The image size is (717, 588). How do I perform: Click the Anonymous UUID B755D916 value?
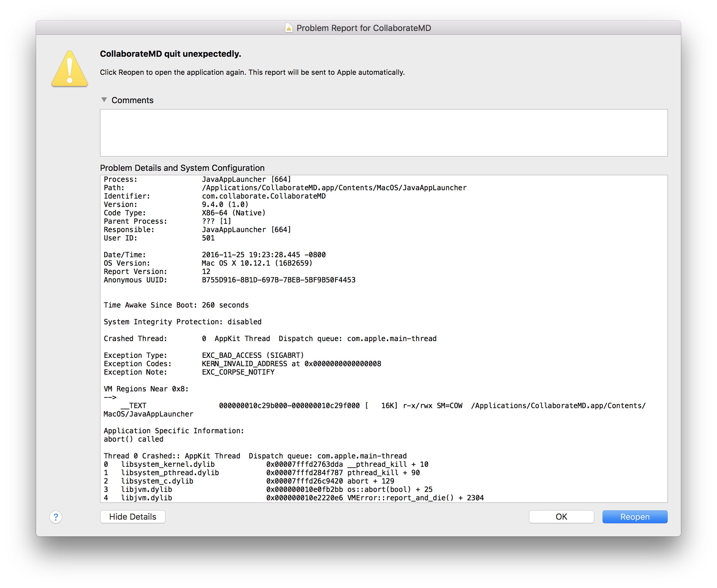coord(279,280)
